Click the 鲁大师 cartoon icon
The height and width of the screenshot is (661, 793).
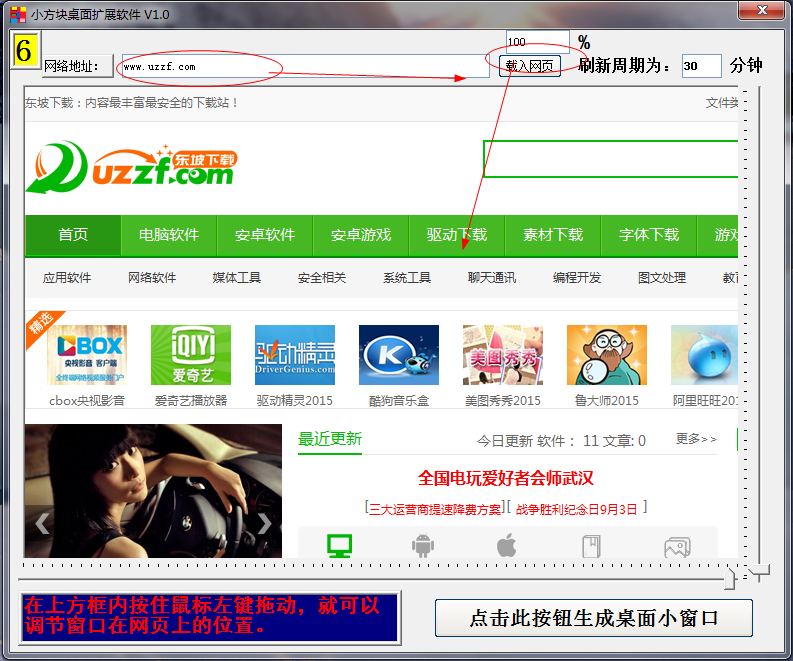607,355
